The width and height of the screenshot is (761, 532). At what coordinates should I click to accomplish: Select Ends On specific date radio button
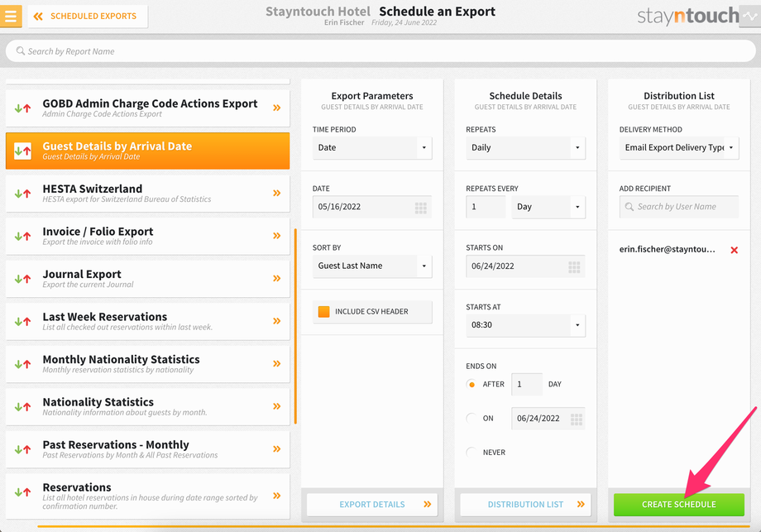(x=471, y=419)
